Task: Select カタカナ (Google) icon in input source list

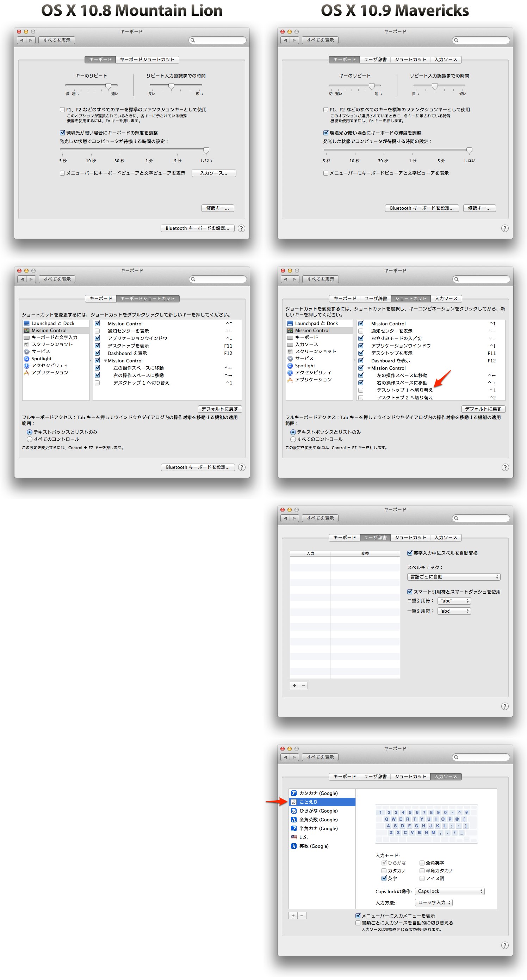Action: 293,793
